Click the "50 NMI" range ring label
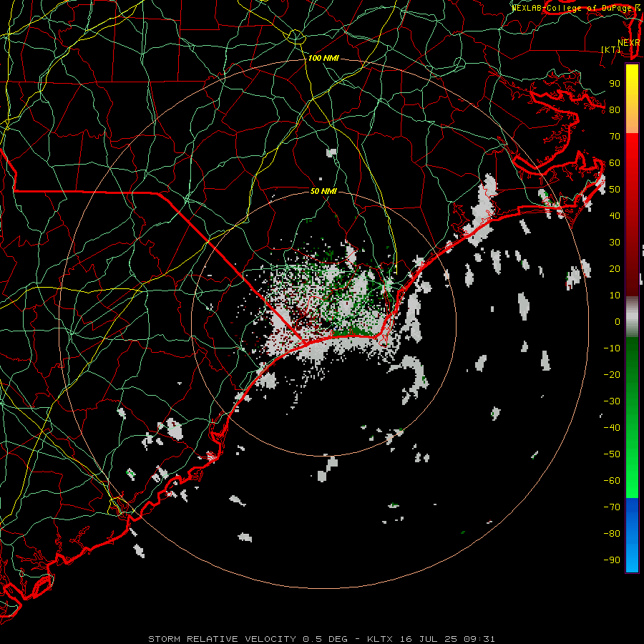The height and width of the screenshot is (644, 644). (x=323, y=191)
